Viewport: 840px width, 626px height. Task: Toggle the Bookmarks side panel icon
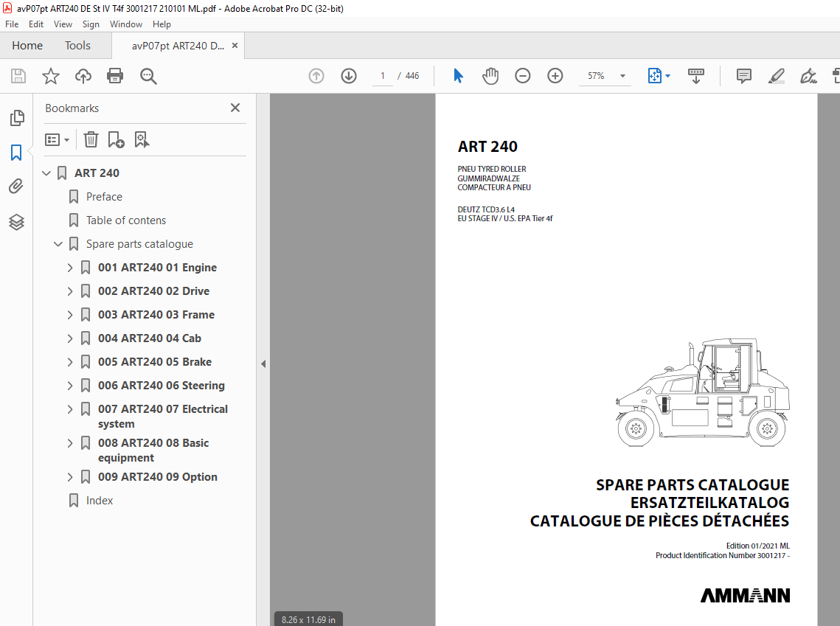click(16, 153)
